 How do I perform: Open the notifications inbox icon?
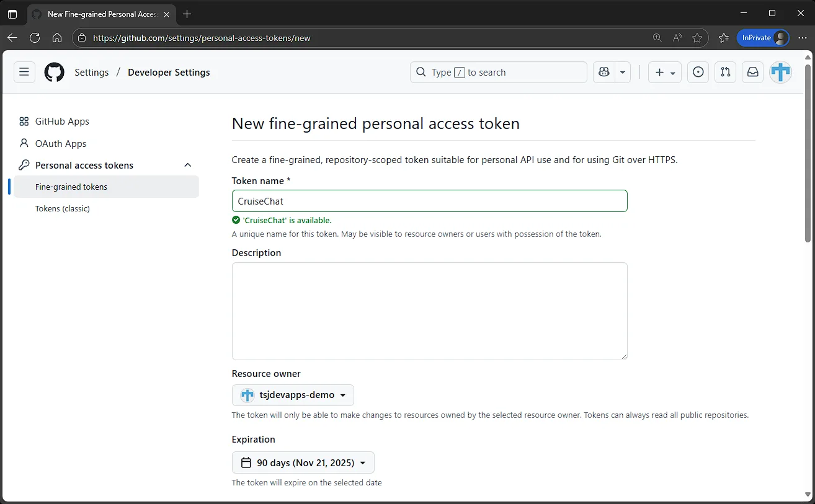tap(752, 72)
